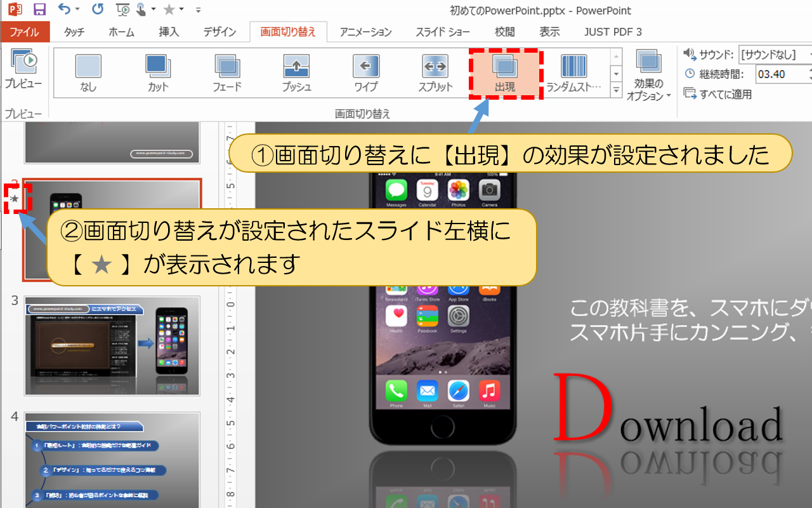This screenshot has width=812, height=508.
Task: Open the 表示 tab
Action: click(x=549, y=32)
